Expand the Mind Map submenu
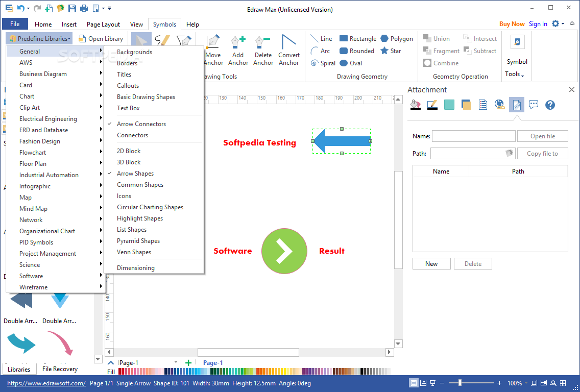This screenshot has width=580, height=392. tap(56, 209)
